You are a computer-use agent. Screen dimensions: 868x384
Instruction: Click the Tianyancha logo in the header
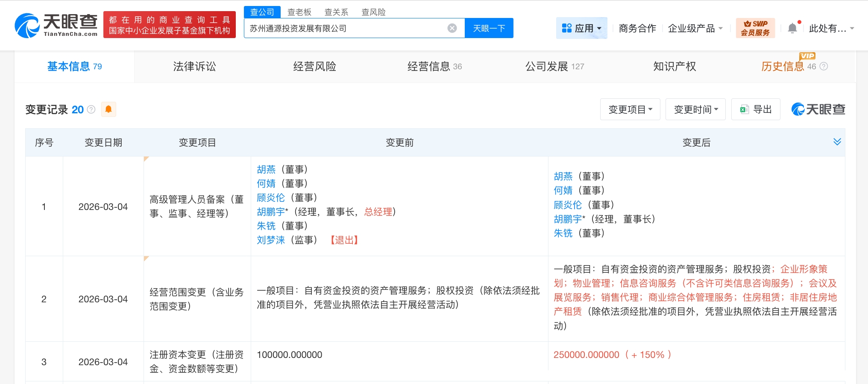(56, 25)
